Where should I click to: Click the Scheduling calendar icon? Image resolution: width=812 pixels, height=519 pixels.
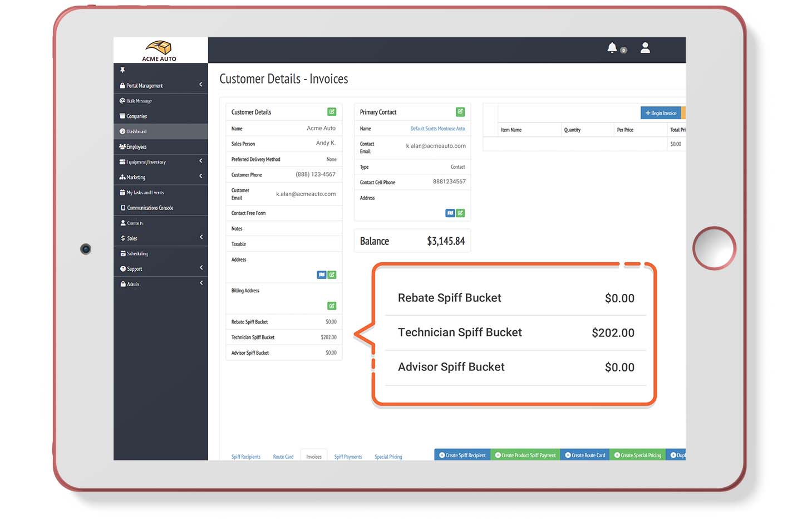[x=123, y=253]
